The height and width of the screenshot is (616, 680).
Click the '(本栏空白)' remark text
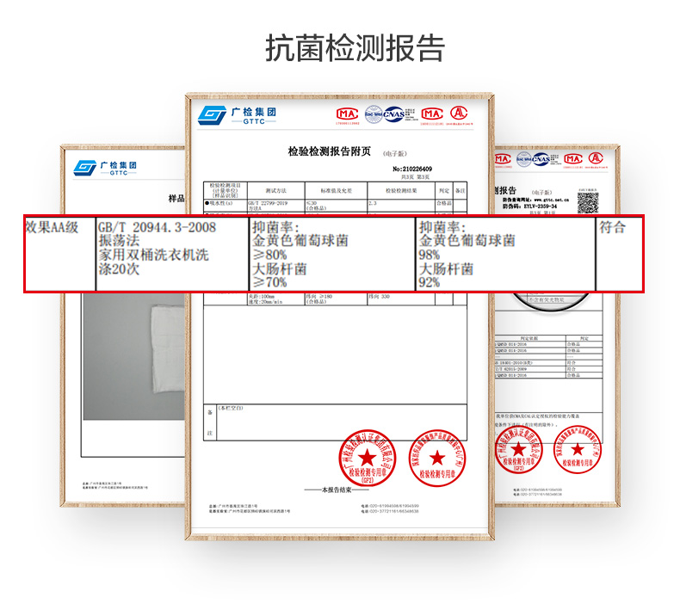(x=231, y=408)
